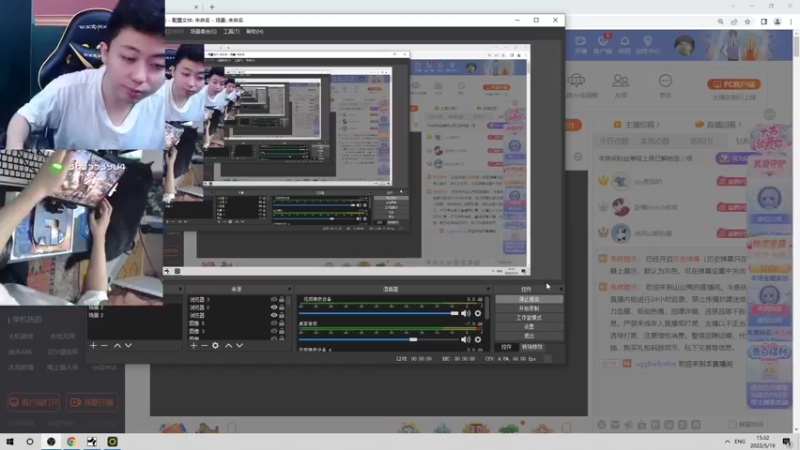Toggle visibility of 浏览器 source

[x=273, y=315]
